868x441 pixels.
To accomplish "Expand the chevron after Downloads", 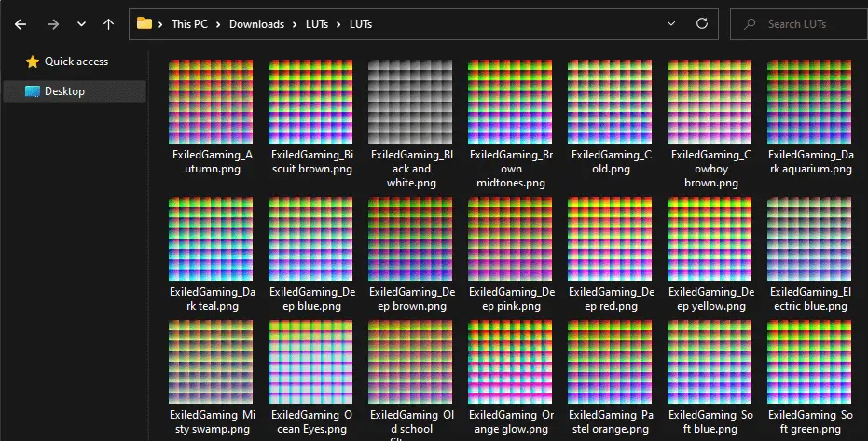I will point(295,24).
